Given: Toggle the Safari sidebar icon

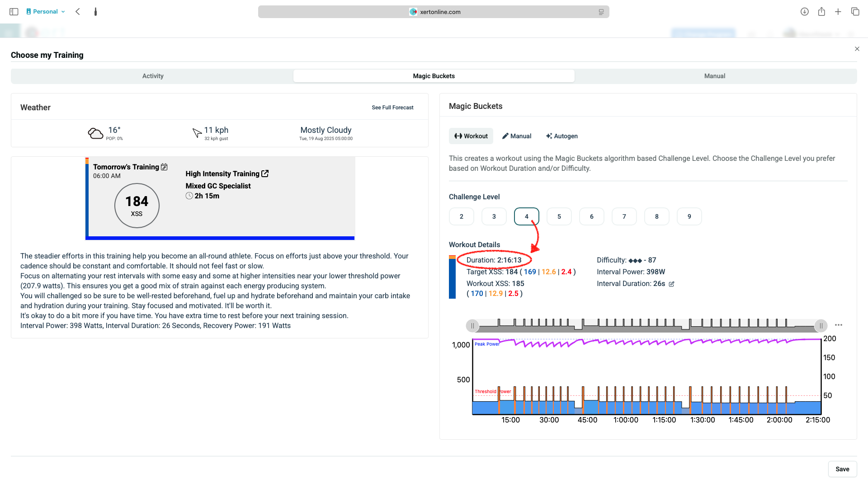Looking at the screenshot, I should tap(14, 12).
